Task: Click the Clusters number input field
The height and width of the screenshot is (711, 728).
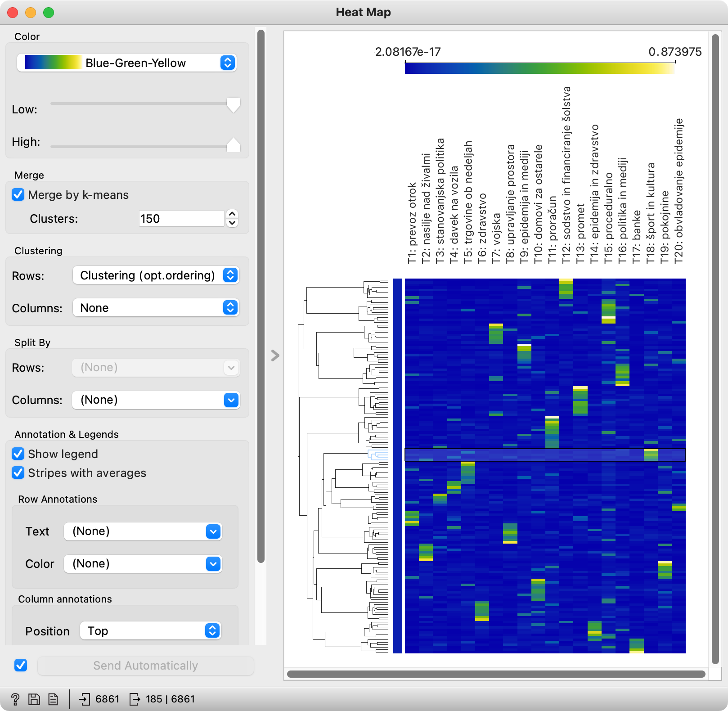Action: click(181, 219)
